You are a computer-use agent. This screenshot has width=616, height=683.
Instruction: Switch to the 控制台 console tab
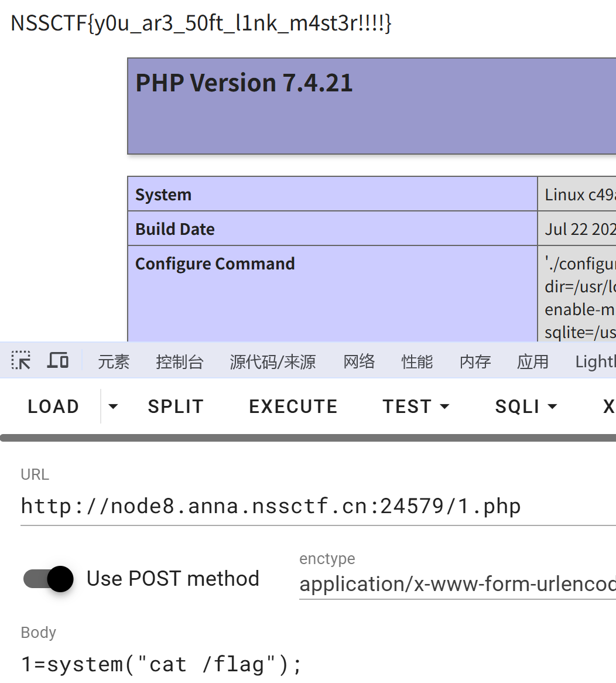(x=179, y=361)
